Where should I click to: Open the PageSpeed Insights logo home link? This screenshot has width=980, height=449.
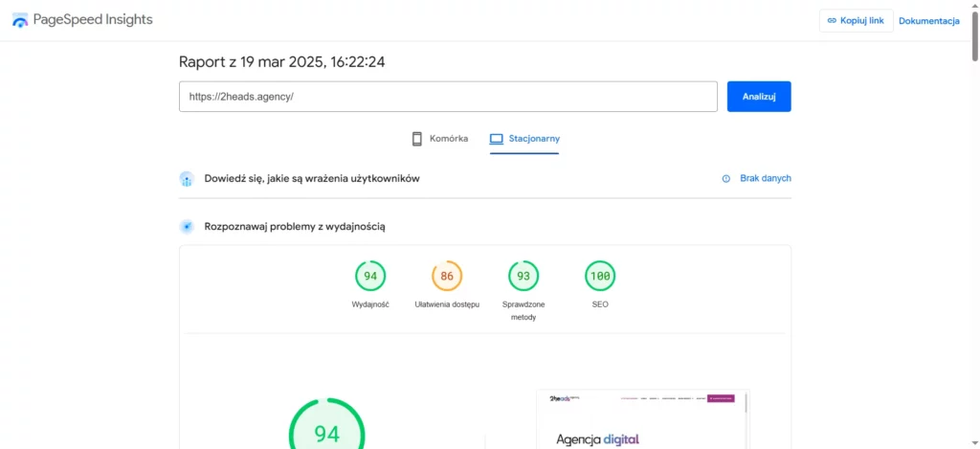(82, 20)
